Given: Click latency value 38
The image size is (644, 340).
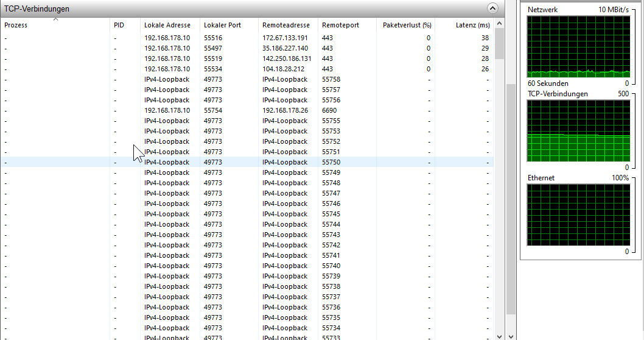Looking at the screenshot, I should coord(485,38).
